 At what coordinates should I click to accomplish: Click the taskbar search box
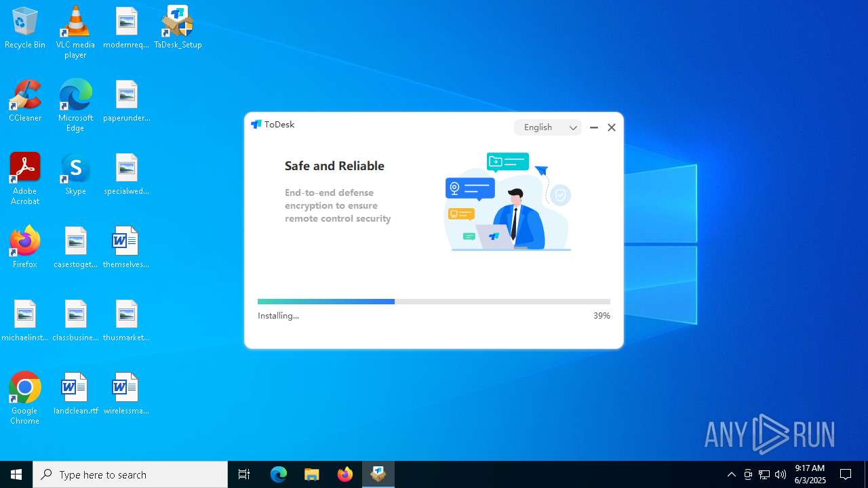click(130, 474)
